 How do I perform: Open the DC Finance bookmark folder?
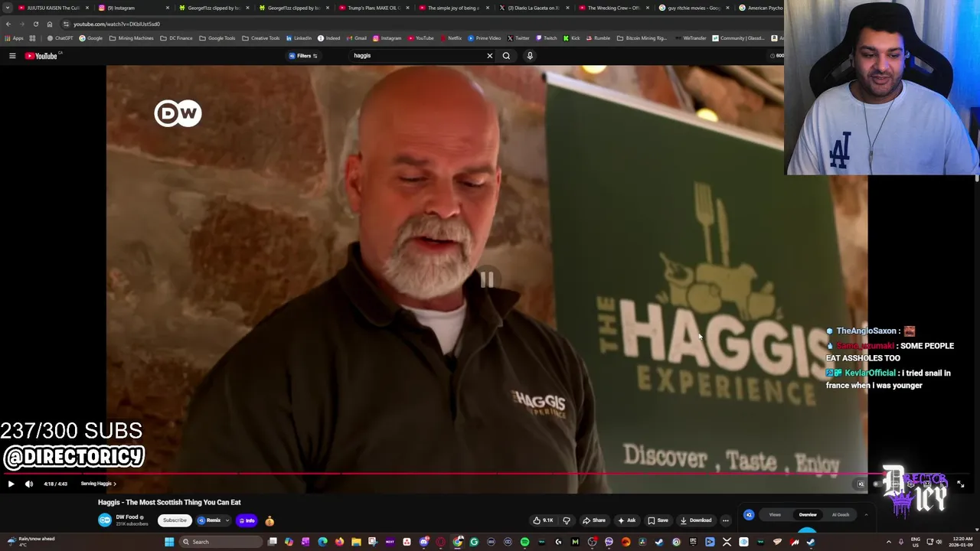176,38
